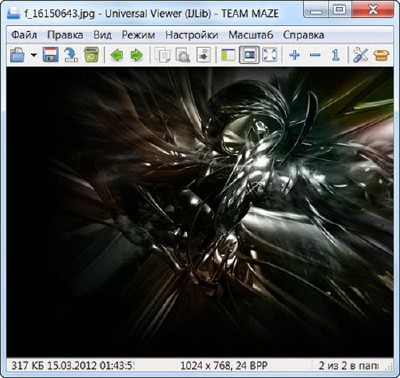This screenshot has height=378, width=400.
Task: Save file with the floppy disk icon
Action: 51,55
